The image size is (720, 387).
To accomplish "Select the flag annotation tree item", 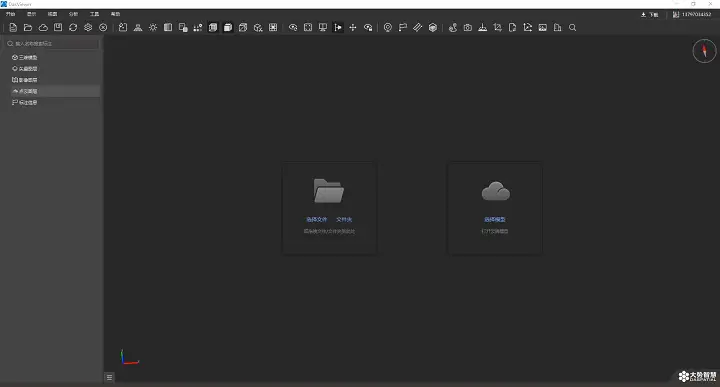I will click(25, 102).
